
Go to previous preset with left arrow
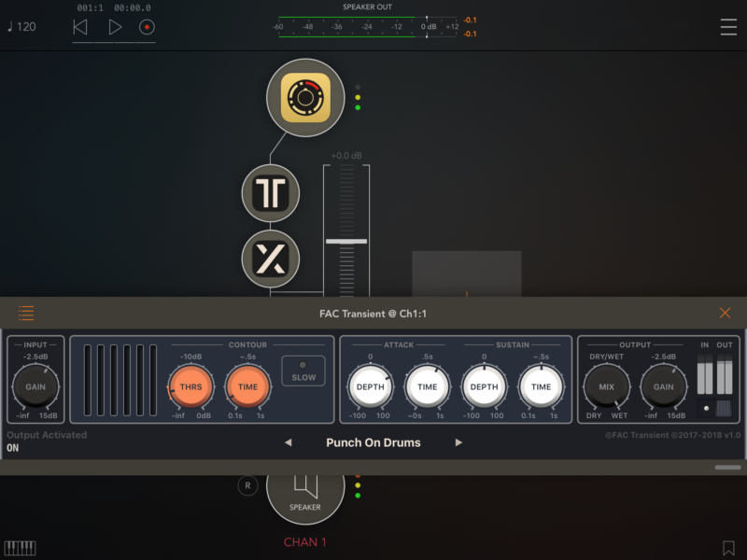tap(288, 442)
